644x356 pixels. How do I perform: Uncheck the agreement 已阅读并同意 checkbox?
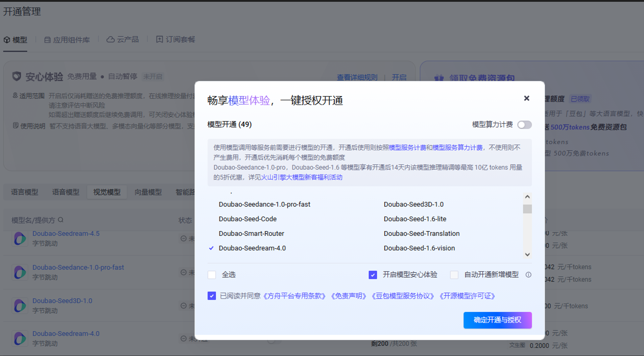point(212,296)
